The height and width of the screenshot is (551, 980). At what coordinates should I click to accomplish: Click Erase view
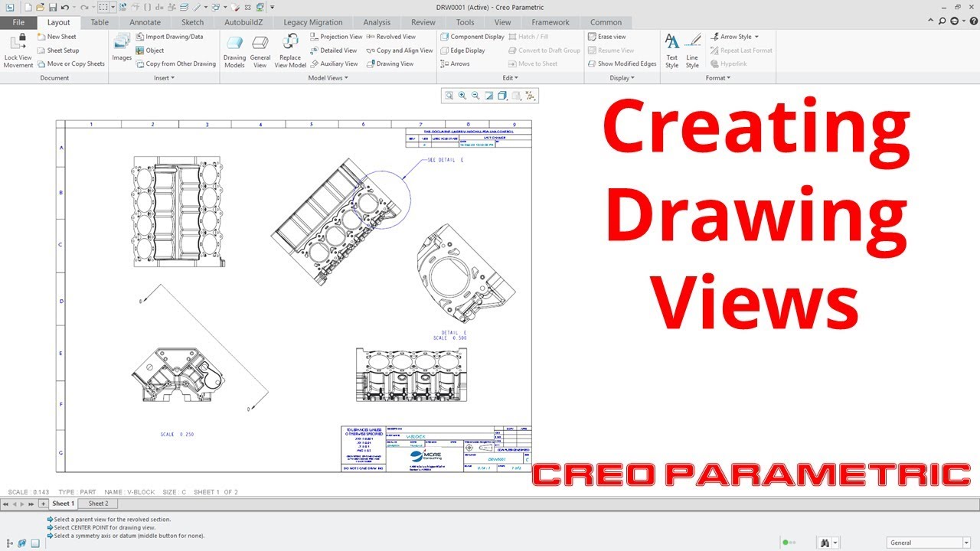click(x=606, y=37)
